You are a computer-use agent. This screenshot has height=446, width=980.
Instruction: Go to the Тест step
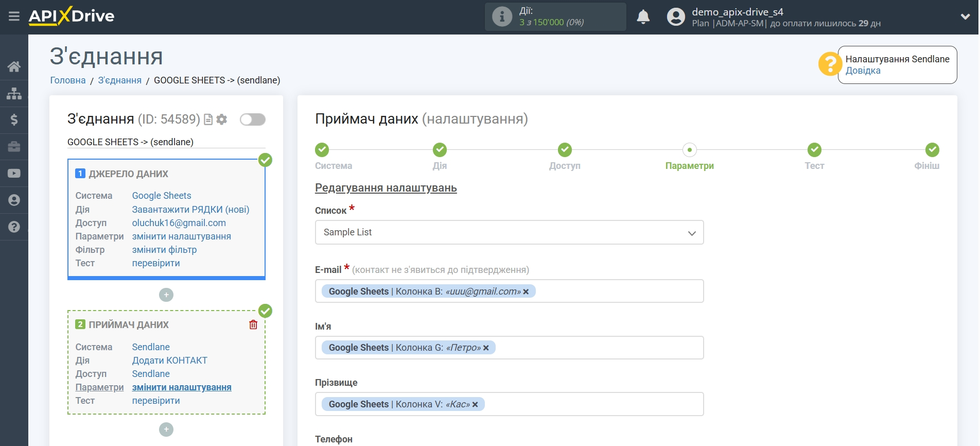click(814, 150)
